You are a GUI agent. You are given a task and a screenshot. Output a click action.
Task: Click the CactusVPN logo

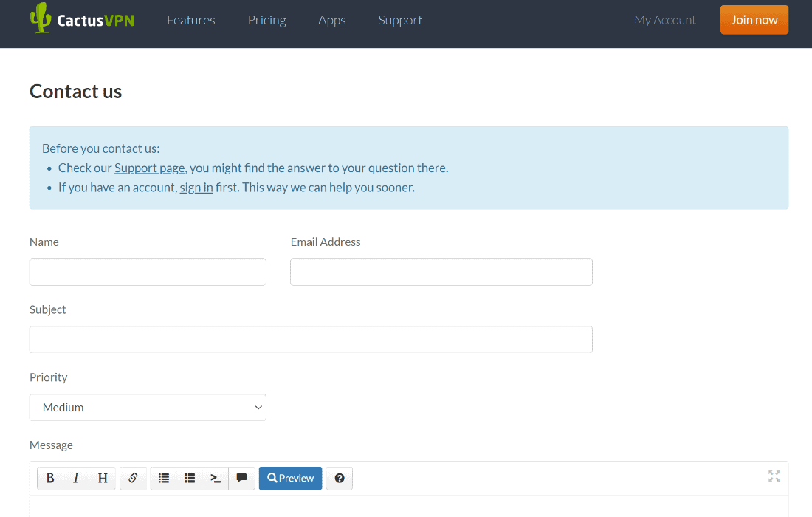[x=82, y=19]
